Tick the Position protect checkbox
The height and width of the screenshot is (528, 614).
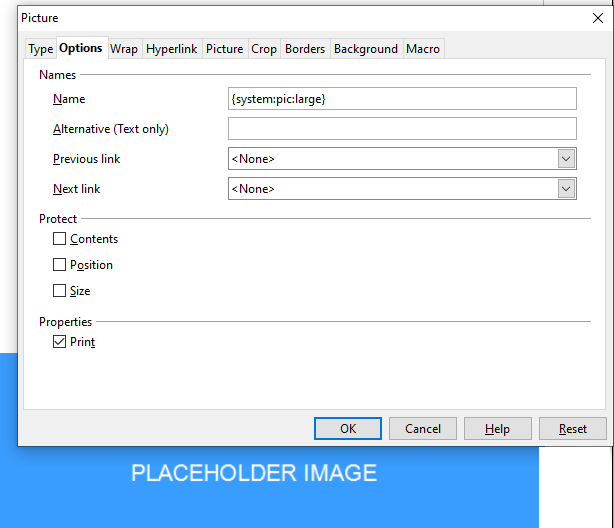(60, 264)
